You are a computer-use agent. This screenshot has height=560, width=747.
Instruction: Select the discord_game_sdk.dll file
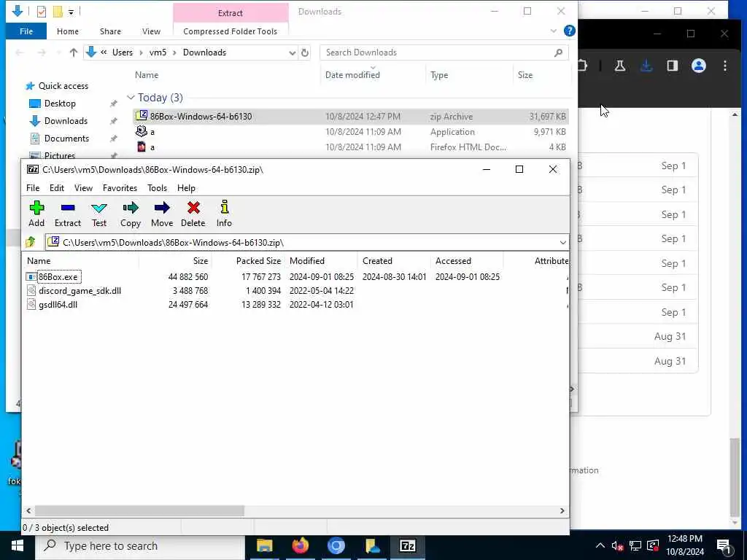pyautogui.click(x=74, y=290)
